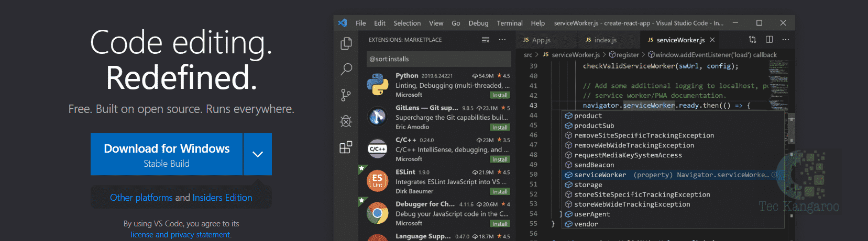Open the Insiders Edition link
Screen dimensions: 868x241
click(222, 198)
